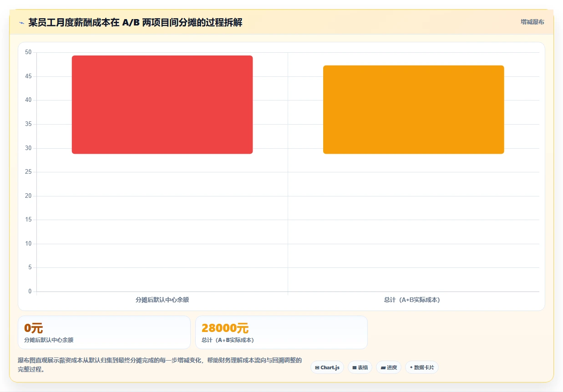Click the 增减瀑布 label in header
Image resolution: width=563 pixels, height=392 pixels.
click(532, 22)
